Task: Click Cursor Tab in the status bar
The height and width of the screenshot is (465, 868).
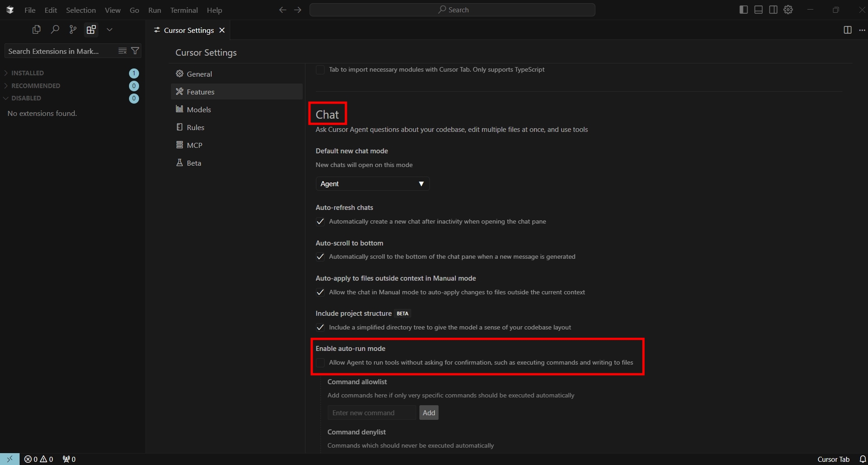Action: click(833, 459)
